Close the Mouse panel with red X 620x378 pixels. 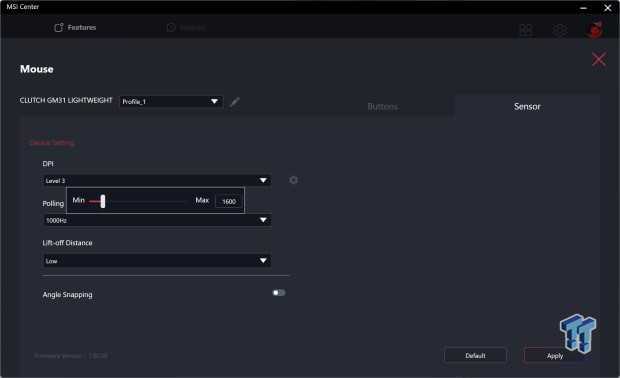(x=599, y=59)
